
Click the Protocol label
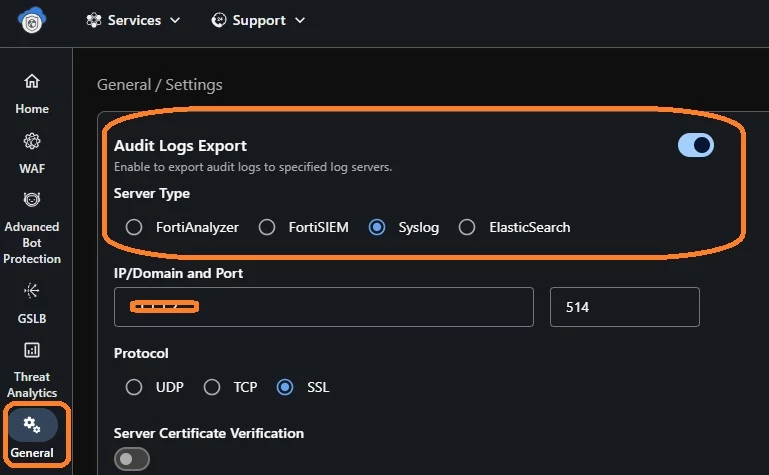[141, 353]
